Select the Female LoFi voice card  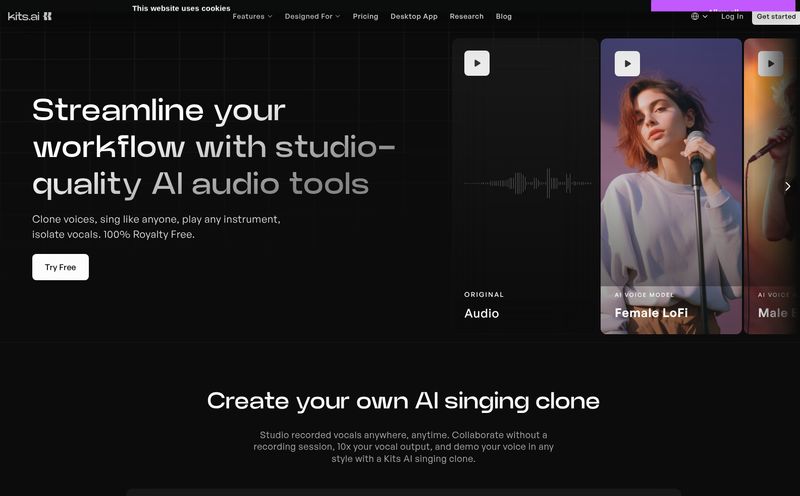point(671,186)
